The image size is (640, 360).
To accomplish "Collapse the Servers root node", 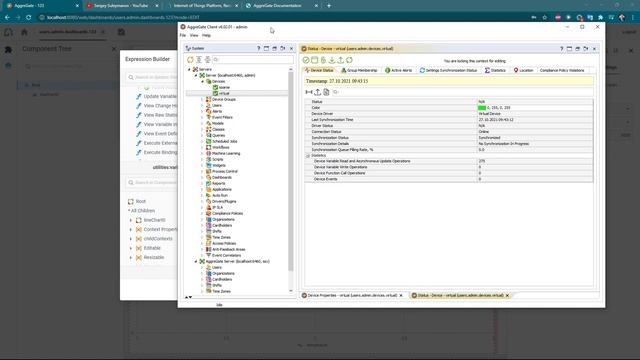I will coord(189,69).
